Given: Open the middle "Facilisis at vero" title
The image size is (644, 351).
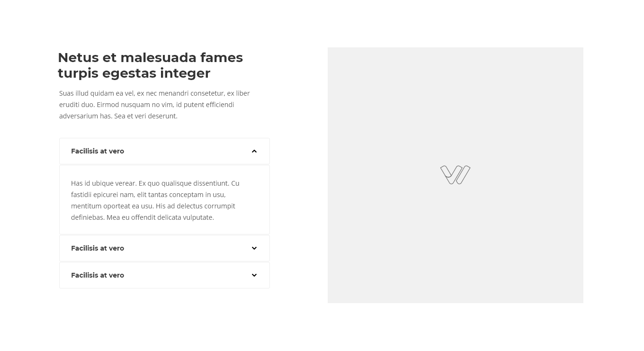Looking at the screenshot, I should point(98,248).
